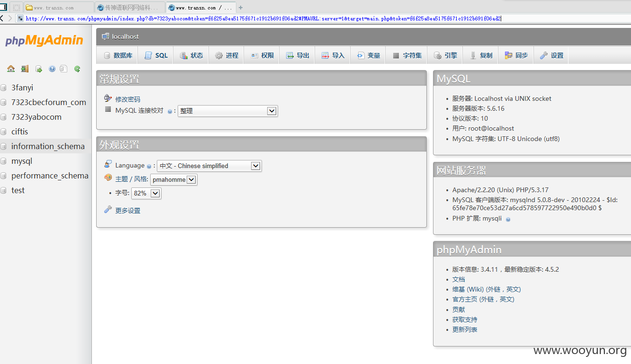
Task: Reload navigation frame with green arrow icon
Action: click(x=77, y=69)
